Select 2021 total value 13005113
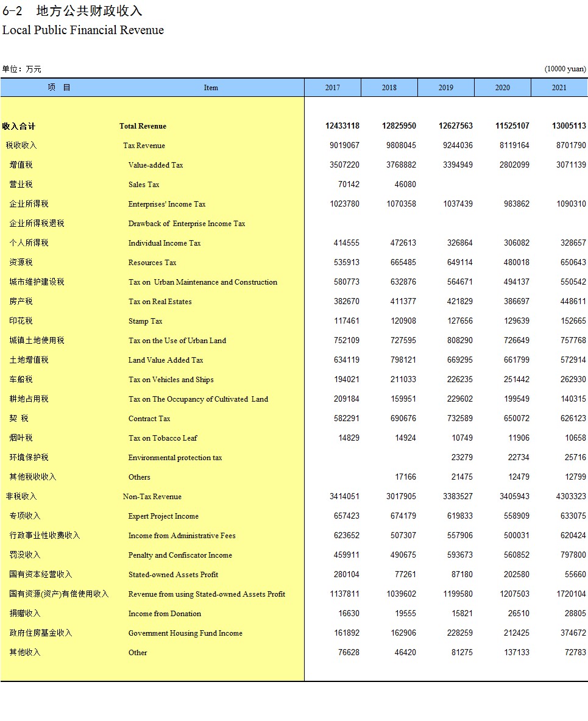588x721 pixels. pos(569,126)
